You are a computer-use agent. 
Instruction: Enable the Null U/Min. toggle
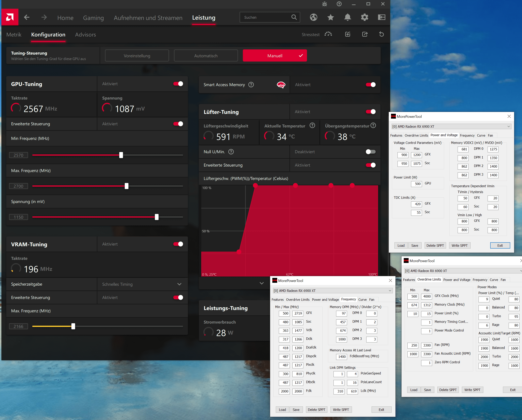click(x=370, y=152)
